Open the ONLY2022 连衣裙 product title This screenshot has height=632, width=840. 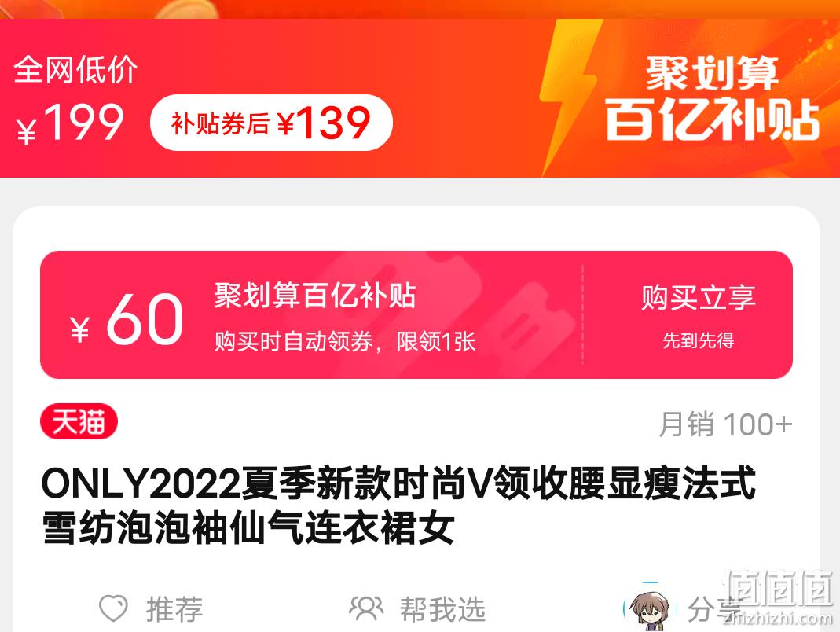click(398, 505)
